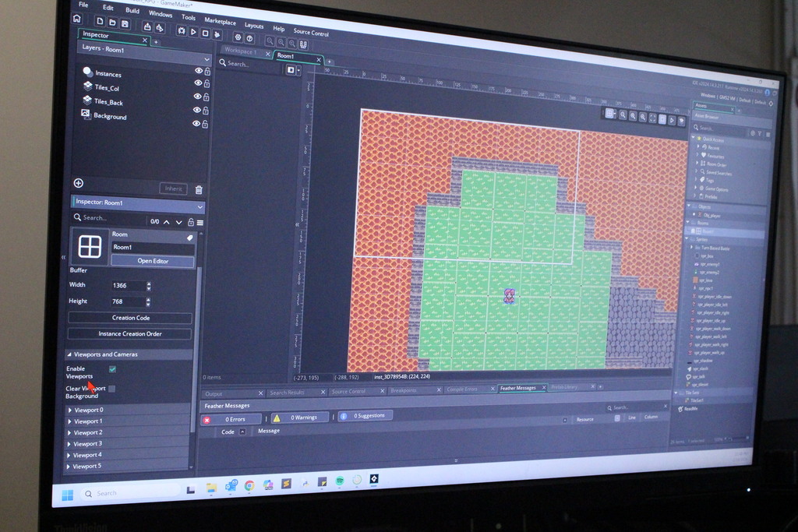Uncheck the Enable Viewports checkbox

(x=112, y=369)
